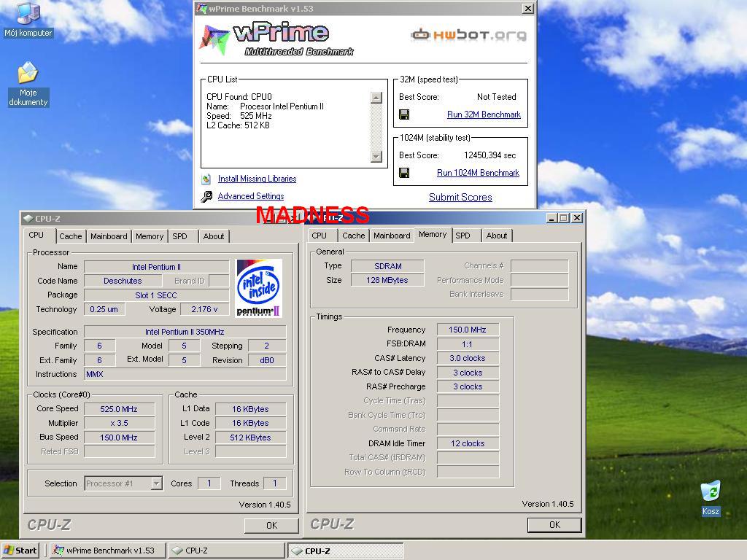747x560 pixels.
Task: Run the 32M Benchmark
Action: 484,114
